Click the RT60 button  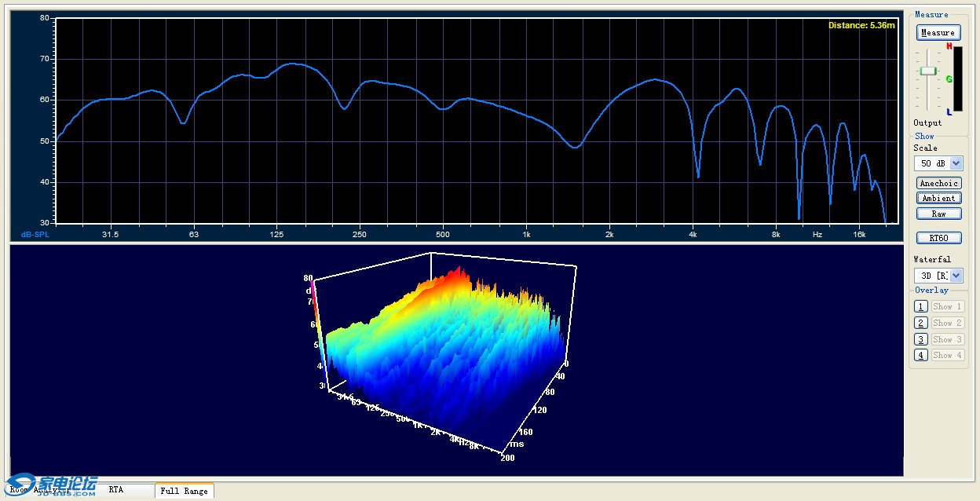click(938, 238)
